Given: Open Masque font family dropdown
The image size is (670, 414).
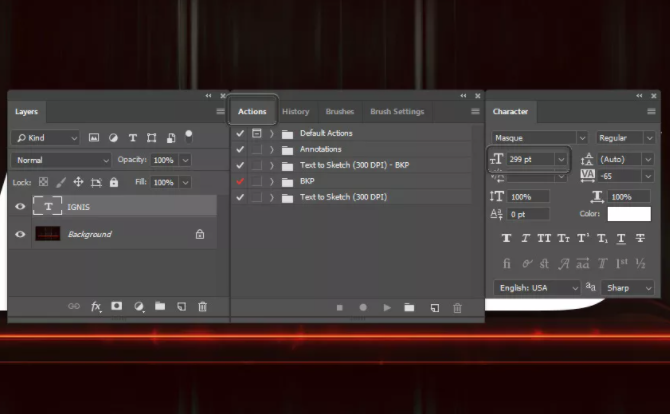Looking at the screenshot, I should [x=582, y=138].
